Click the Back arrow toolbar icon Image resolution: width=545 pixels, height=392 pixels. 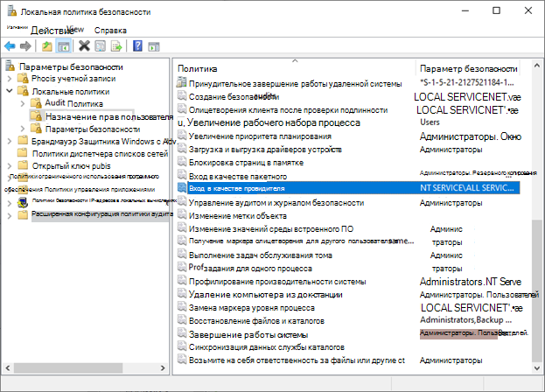click(x=10, y=45)
